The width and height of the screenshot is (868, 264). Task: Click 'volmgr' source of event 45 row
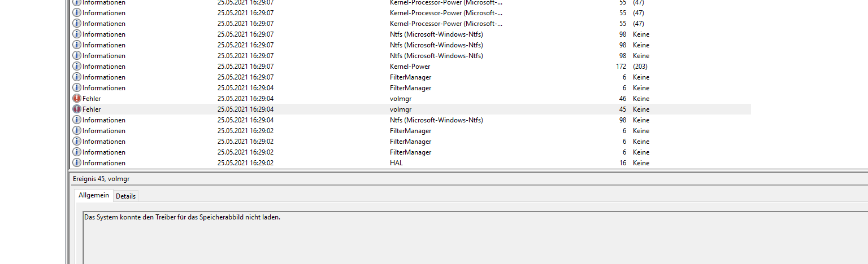(x=401, y=109)
